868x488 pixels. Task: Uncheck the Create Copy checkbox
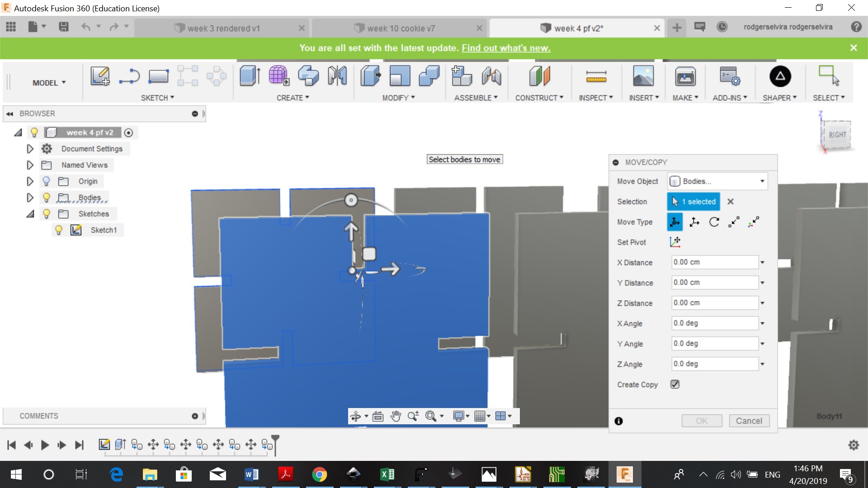point(675,385)
